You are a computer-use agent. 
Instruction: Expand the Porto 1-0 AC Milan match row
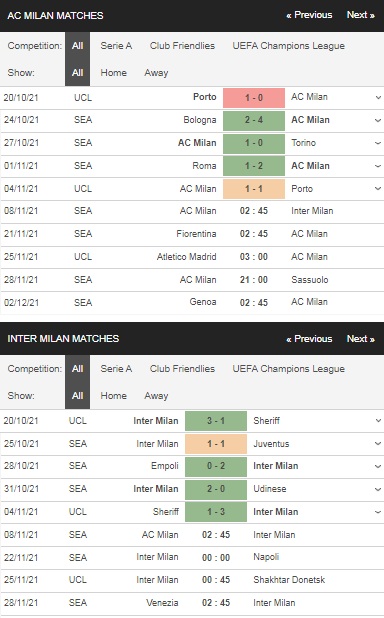[378, 97]
